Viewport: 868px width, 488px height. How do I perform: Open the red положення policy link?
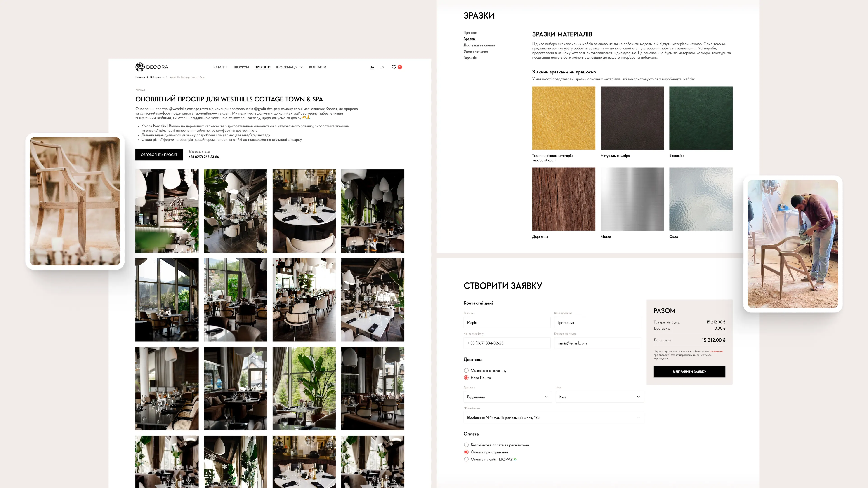[716, 351]
